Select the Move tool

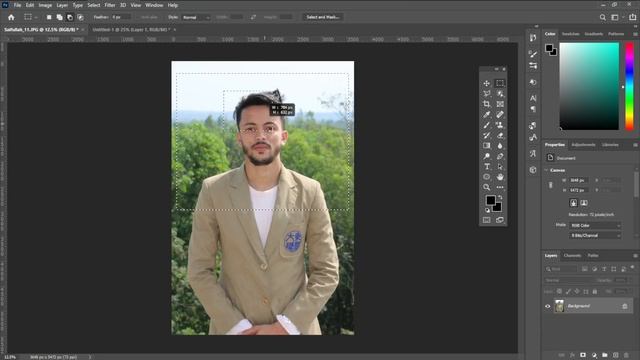pyautogui.click(x=487, y=83)
